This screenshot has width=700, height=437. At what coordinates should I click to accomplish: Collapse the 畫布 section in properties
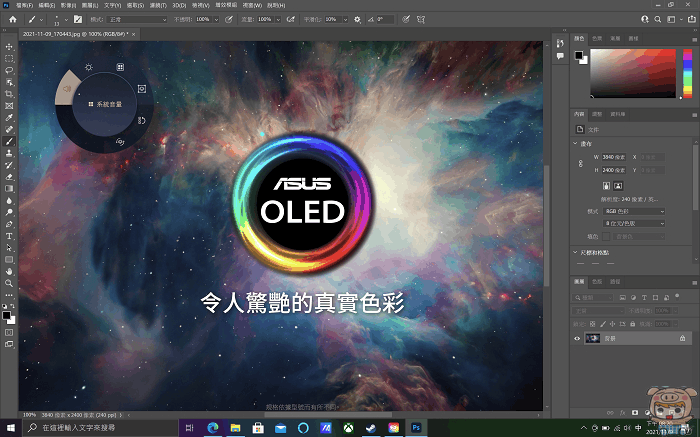pyautogui.click(x=577, y=143)
